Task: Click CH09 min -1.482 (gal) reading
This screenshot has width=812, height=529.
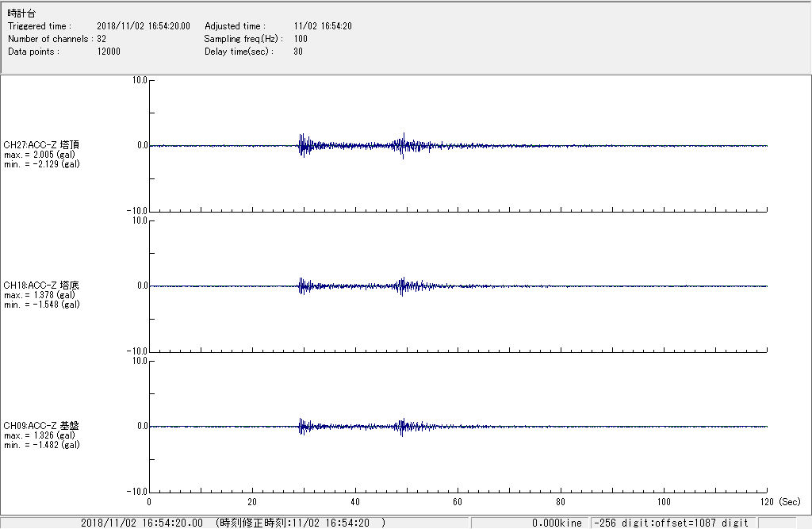Action: (41, 445)
